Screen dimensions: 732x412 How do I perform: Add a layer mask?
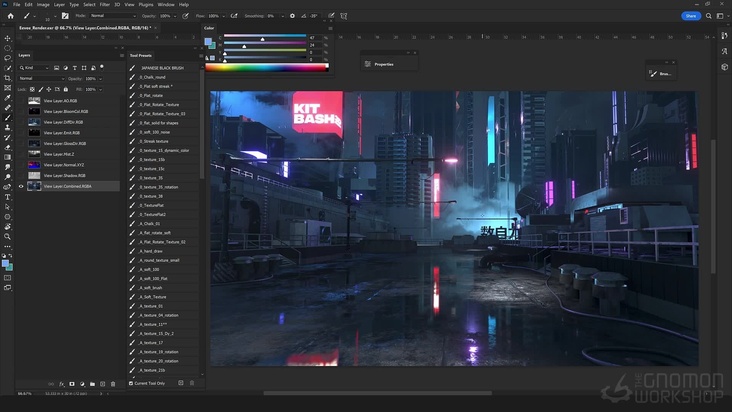pos(72,384)
